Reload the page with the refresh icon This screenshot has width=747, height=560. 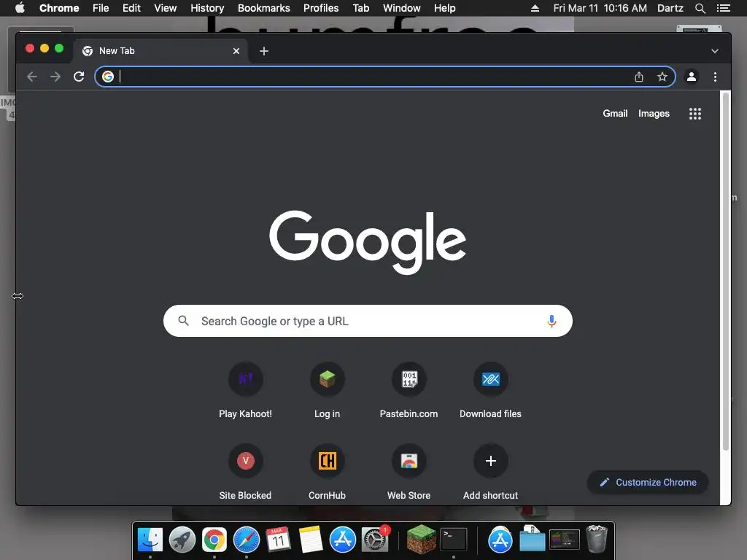point(79,77)
